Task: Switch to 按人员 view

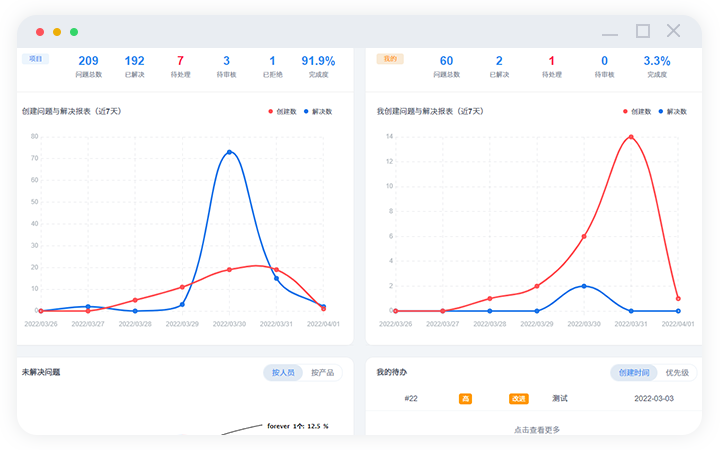Action: coord(283,372)
